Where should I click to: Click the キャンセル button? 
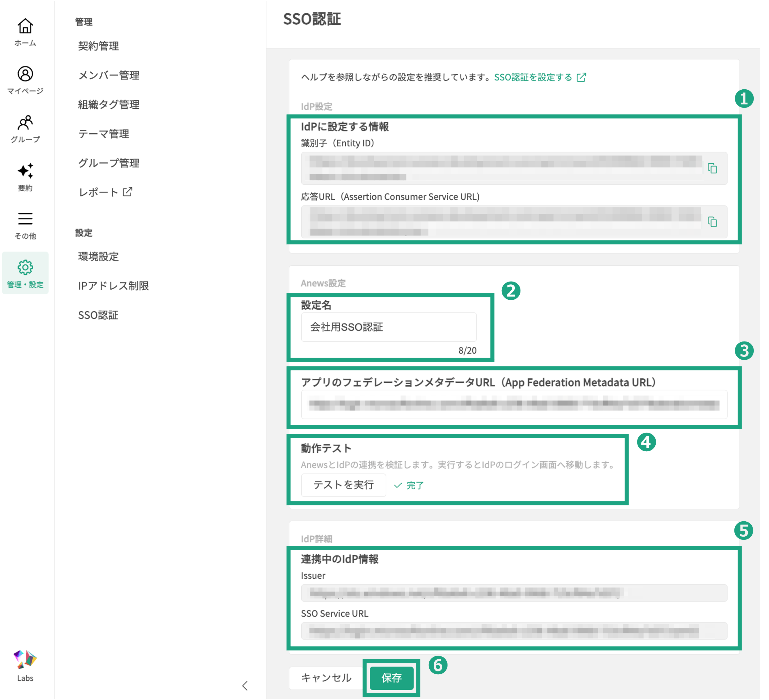point(326,678)
